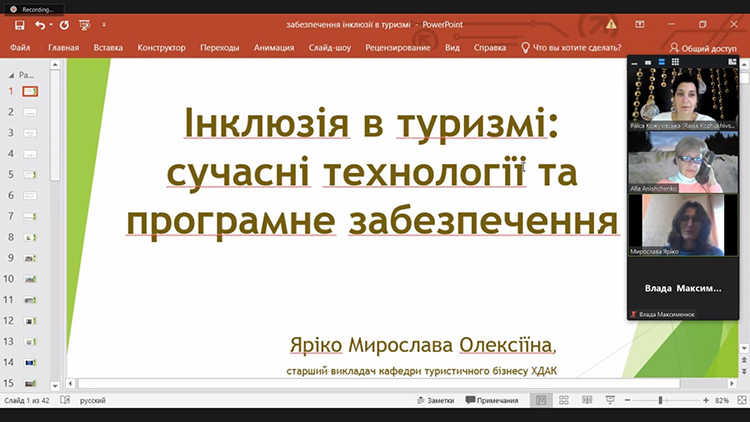This screenshot has width=750, height=422.
Task: Click the Save icon in quick access toolbar
Action: (20, 25)
